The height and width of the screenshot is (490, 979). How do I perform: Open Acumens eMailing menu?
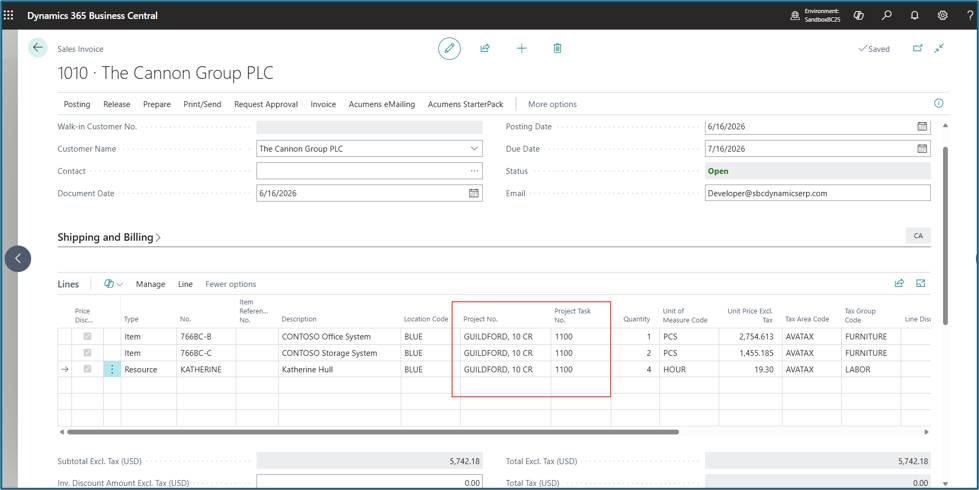382,104
